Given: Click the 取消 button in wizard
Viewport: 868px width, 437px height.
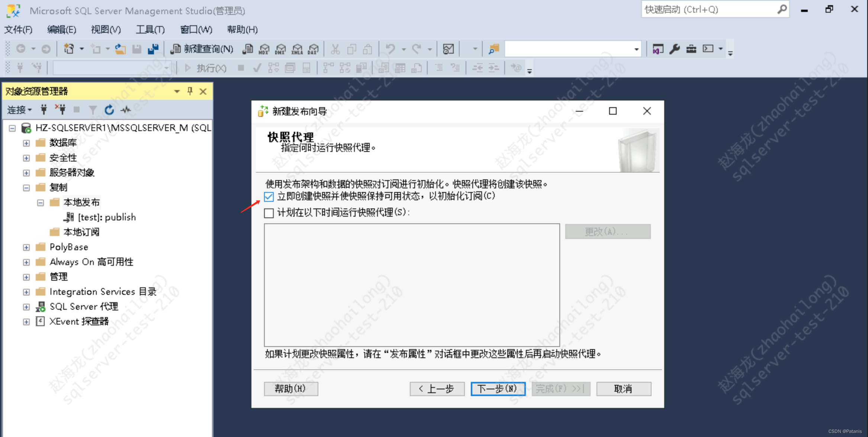Looking at the screenshot, I should (623, 389).
